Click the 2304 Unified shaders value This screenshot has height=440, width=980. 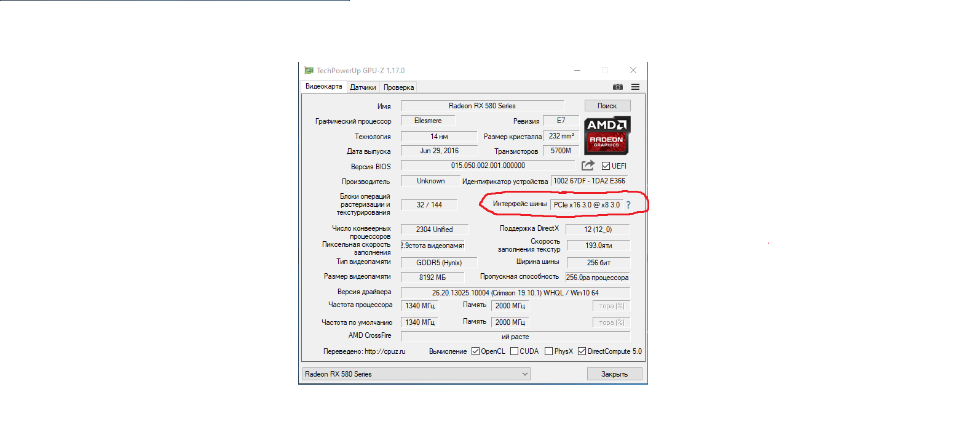434,230
